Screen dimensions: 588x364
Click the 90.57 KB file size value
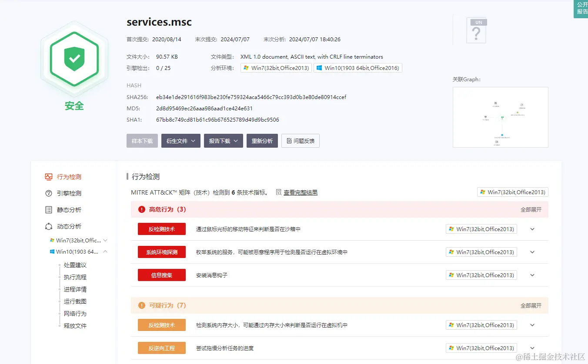(x=167, y=56)
